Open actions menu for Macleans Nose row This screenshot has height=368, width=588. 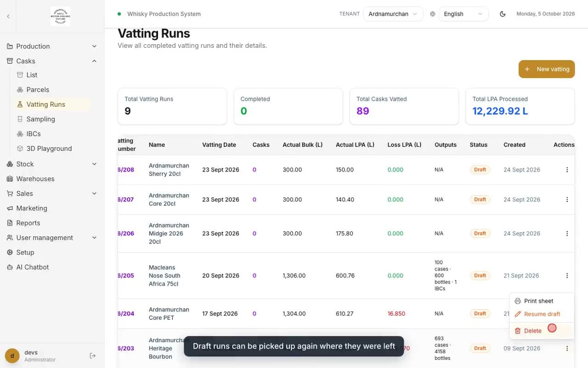567,276
